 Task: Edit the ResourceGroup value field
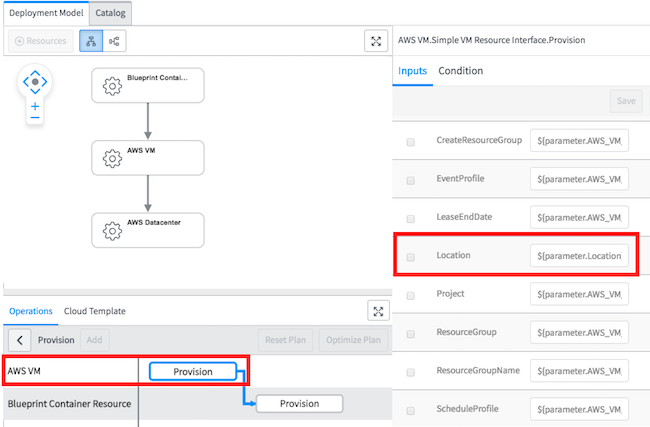pos(579,332)
